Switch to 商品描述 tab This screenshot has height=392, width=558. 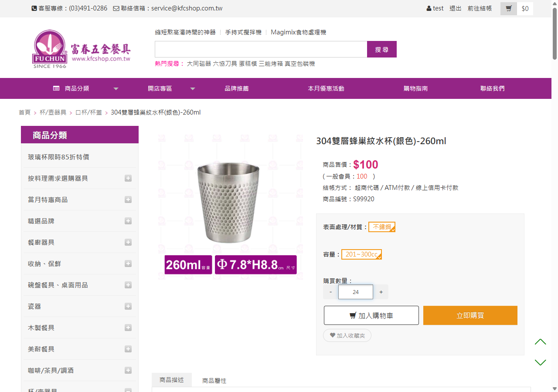(x=172, y=380)
